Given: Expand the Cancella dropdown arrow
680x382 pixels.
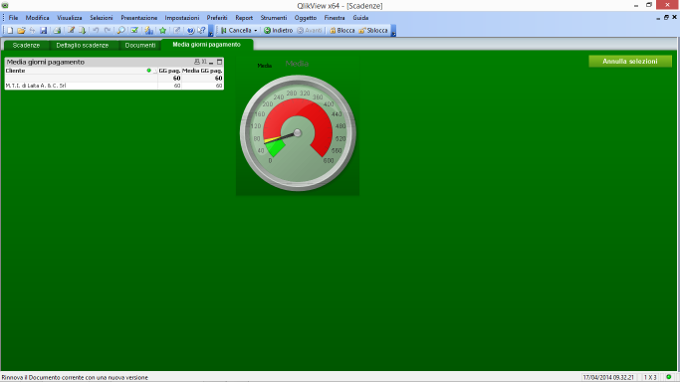Looking at the screenshot, I should click(x=255, y=30).
